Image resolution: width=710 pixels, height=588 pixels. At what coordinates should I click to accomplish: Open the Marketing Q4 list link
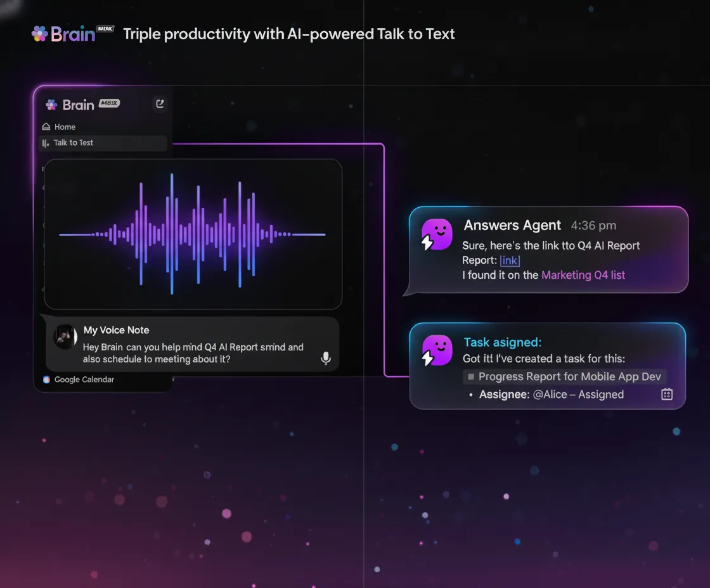point(583,275)
